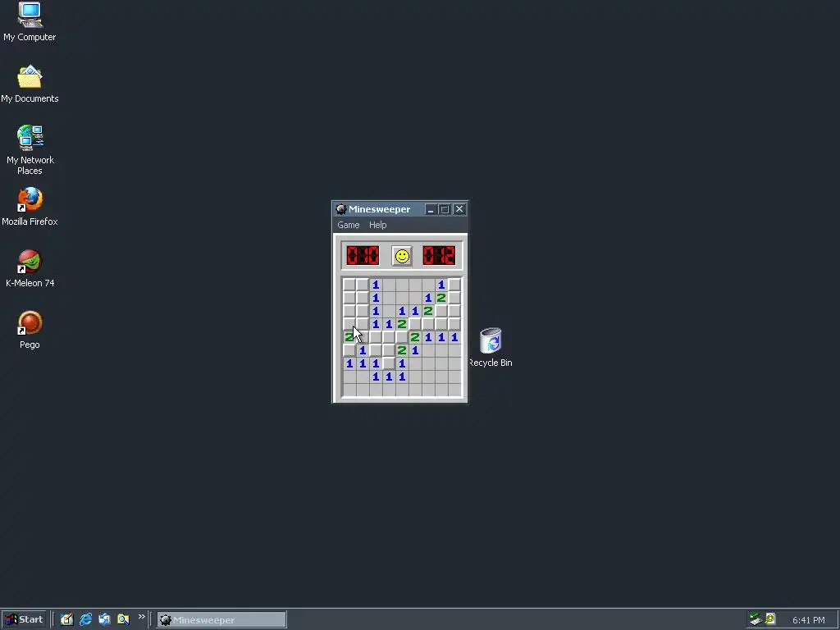Uncover the covered cell in row 7 of minefield
Viewport: 840px width, 630px height.
point(388,363)
